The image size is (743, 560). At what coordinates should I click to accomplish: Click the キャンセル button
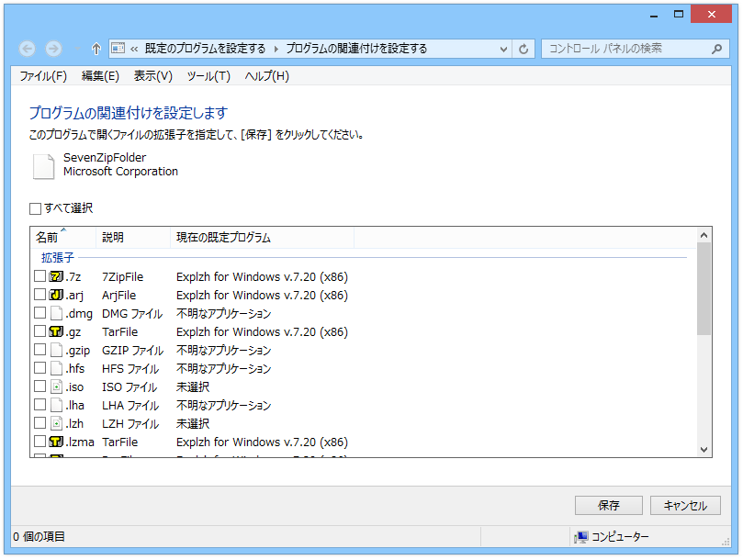(x=685, y=506)
